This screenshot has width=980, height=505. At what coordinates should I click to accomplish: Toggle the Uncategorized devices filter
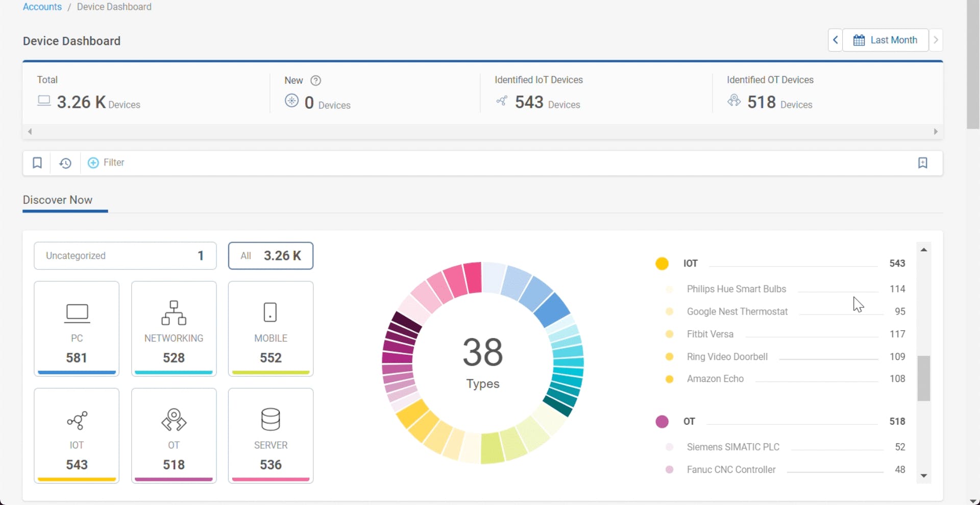click(x=125, y=255)
